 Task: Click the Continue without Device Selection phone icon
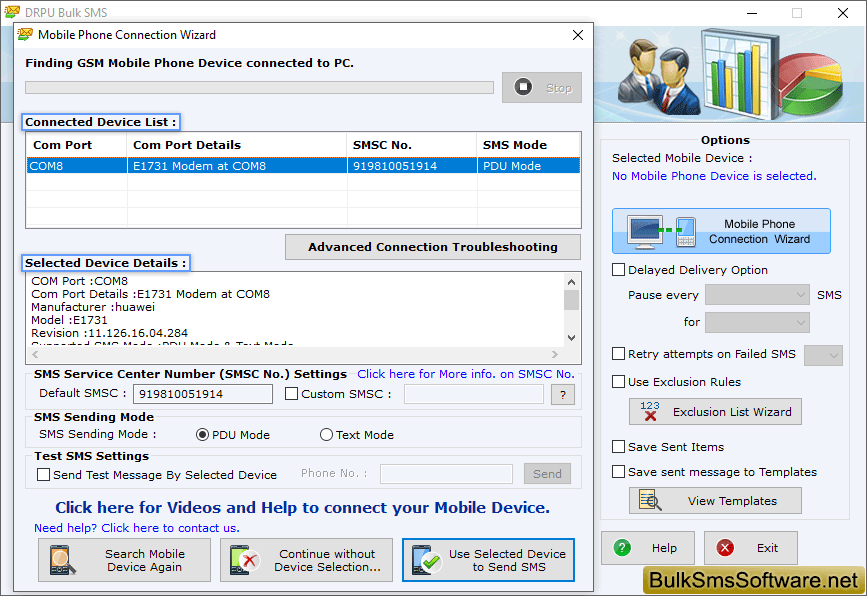click(245, 560)
